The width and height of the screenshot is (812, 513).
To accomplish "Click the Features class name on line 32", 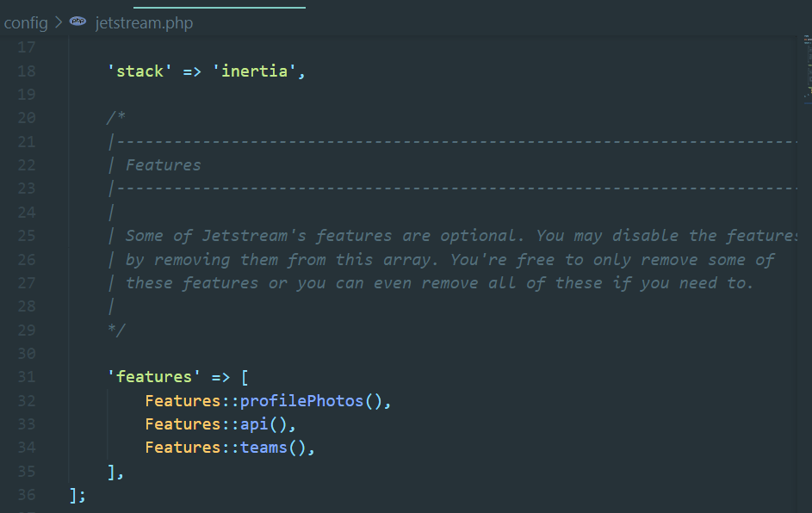I will [183, 401].
